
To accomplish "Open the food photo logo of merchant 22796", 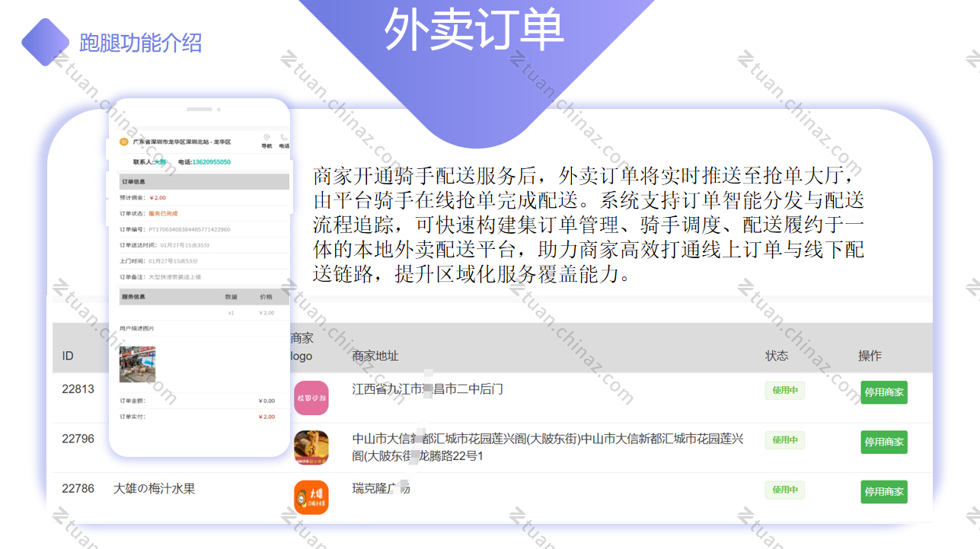I will click(311, 448).
